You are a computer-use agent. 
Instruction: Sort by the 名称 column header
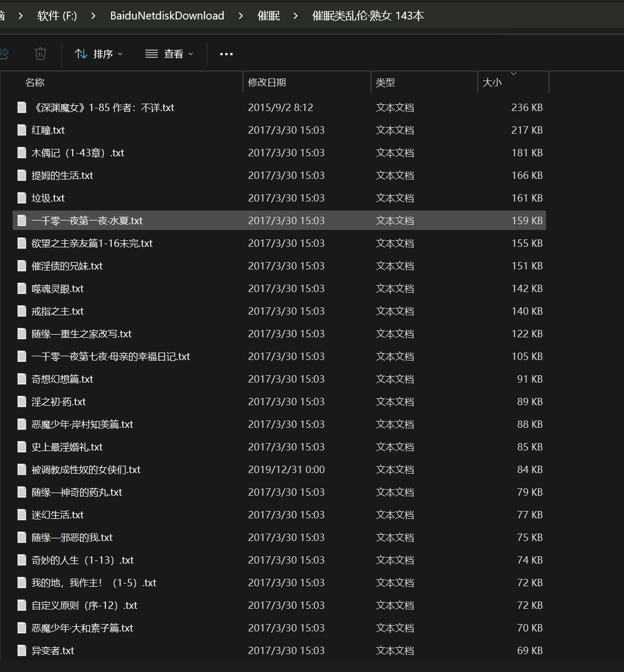tap(35, 83)
